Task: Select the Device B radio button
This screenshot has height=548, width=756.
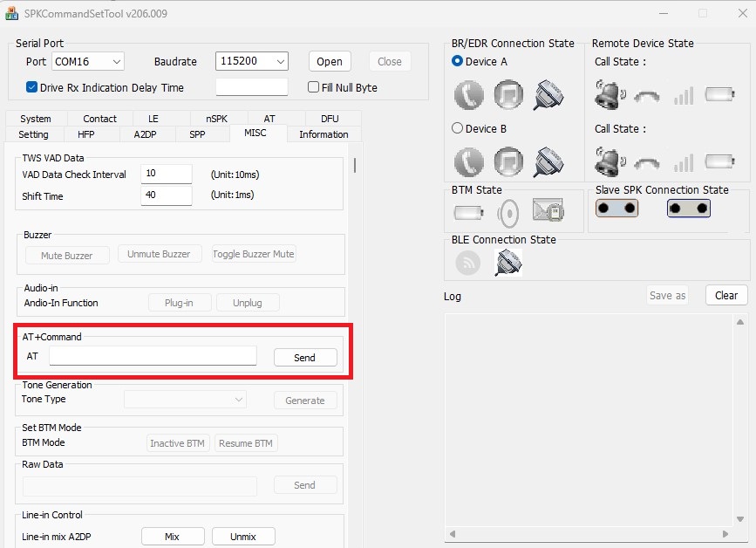Action: 457,127
